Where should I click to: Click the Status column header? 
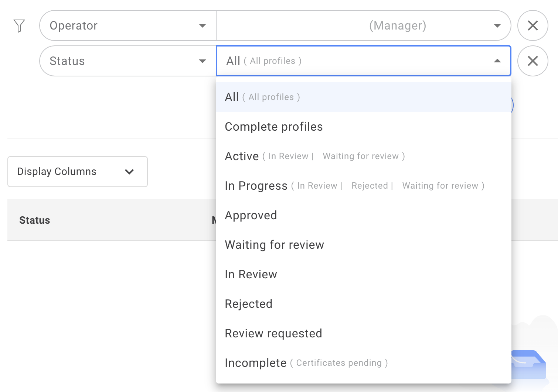pyautogui.click(x=34, y=220)
